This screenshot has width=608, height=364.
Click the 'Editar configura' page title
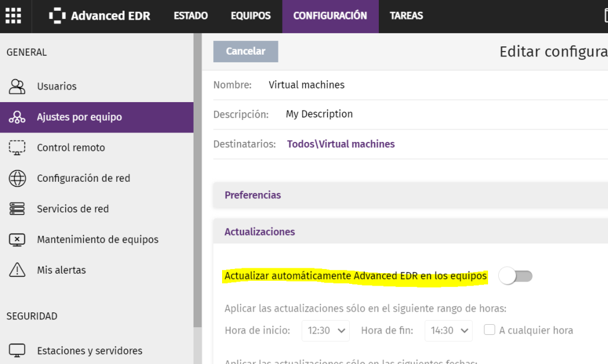point(553,52)
